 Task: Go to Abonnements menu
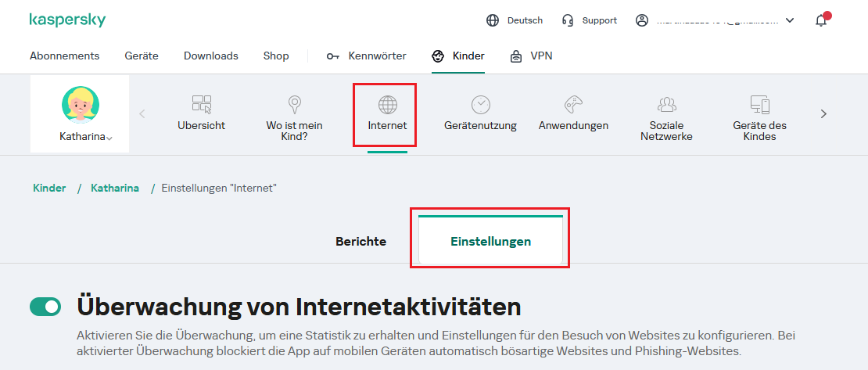coord(65,56)
